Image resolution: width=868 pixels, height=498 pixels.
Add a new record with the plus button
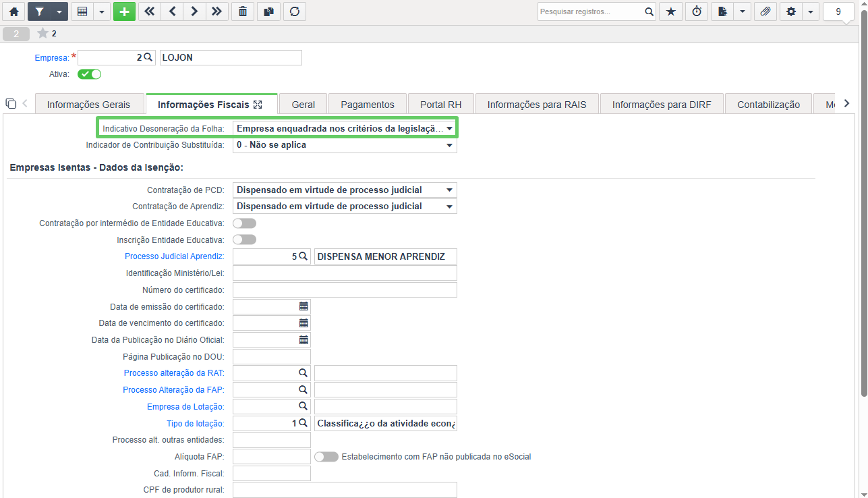coord(124,11)
